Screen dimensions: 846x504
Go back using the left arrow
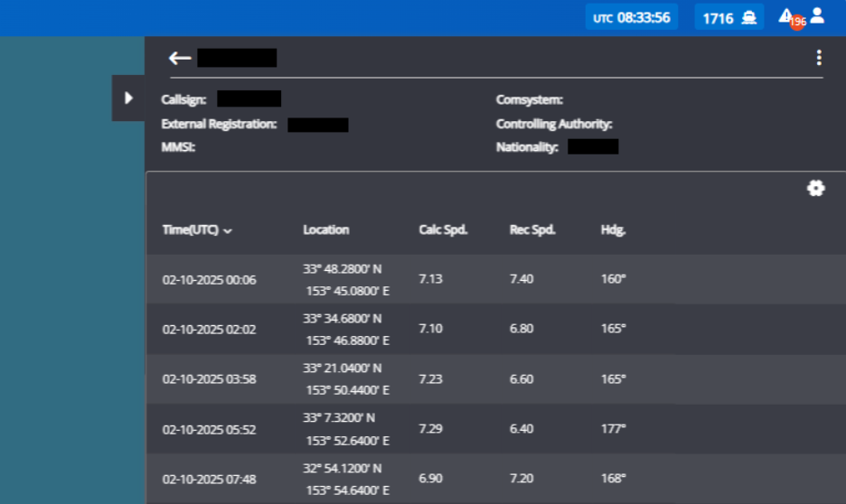pyautogui.click(x=180, y=58)
